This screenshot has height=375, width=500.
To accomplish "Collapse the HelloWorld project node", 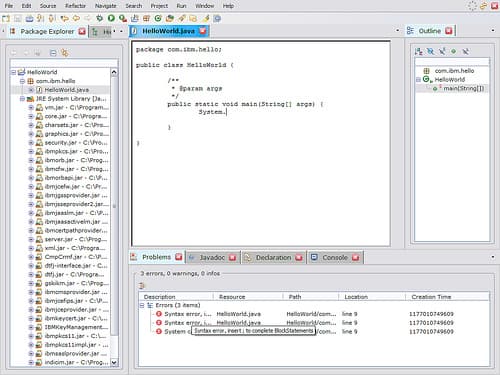I will point(13,72).
